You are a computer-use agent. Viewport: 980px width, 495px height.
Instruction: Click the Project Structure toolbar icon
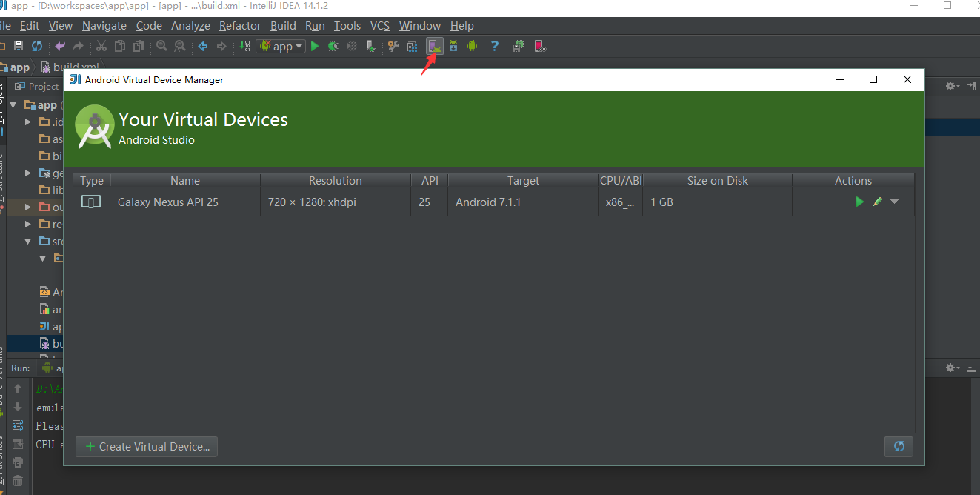pyautogui.click(x=412, y=46)
